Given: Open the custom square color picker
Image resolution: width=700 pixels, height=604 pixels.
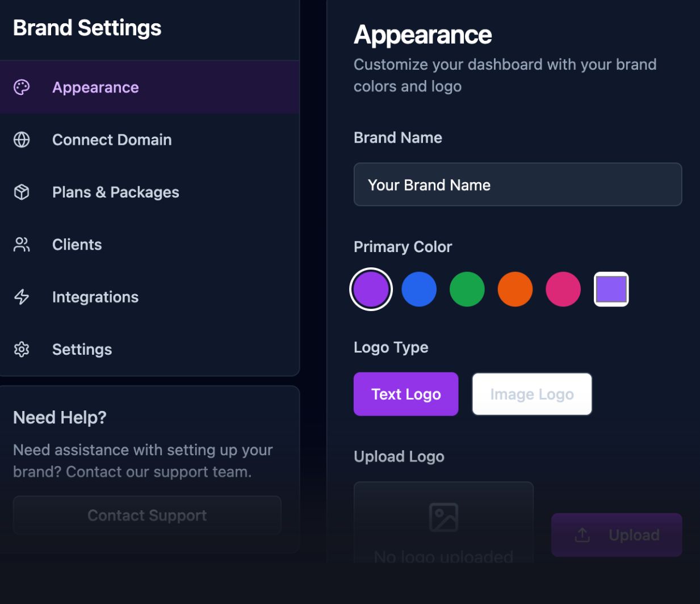Looking at the screenshot, I should tap(611, 289).
